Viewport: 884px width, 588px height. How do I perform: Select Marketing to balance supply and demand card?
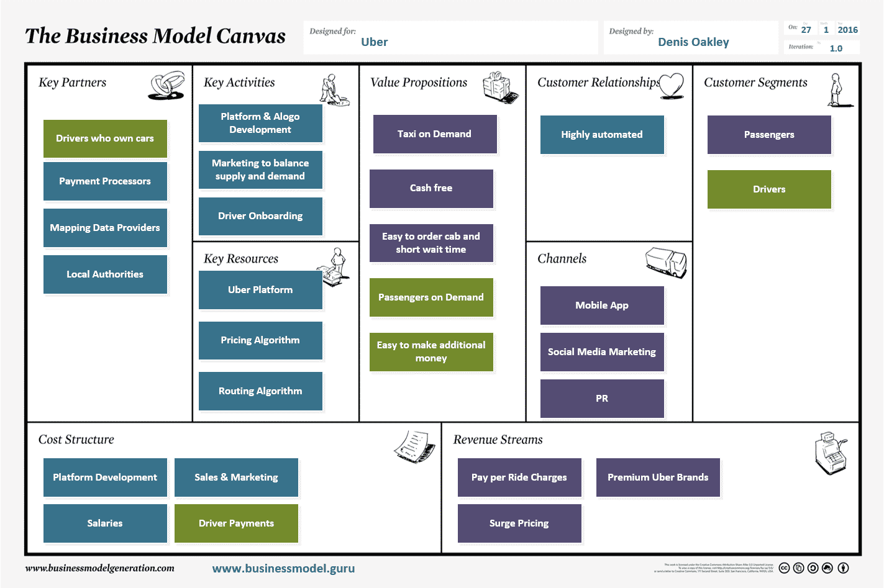(x=260, y=170)
